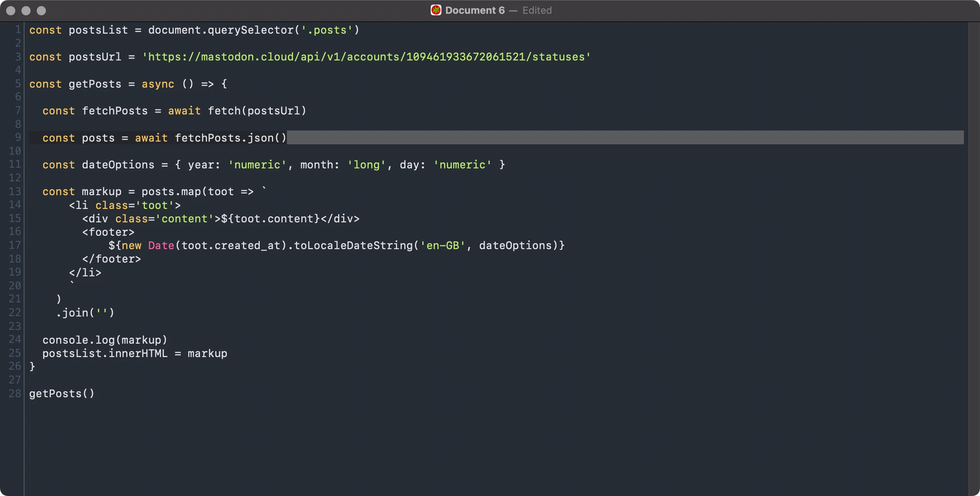Click the 'long' string on line 11

click(366, 165)
